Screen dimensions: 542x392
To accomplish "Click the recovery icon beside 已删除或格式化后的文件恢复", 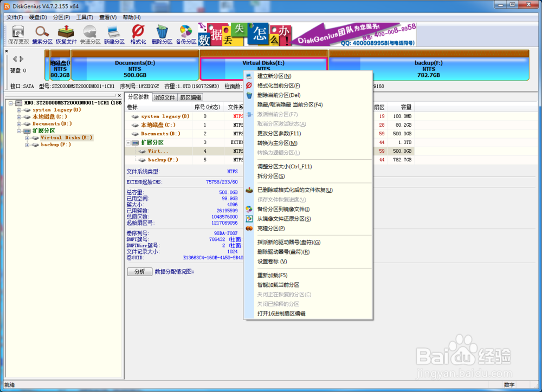I will [249, 190].
